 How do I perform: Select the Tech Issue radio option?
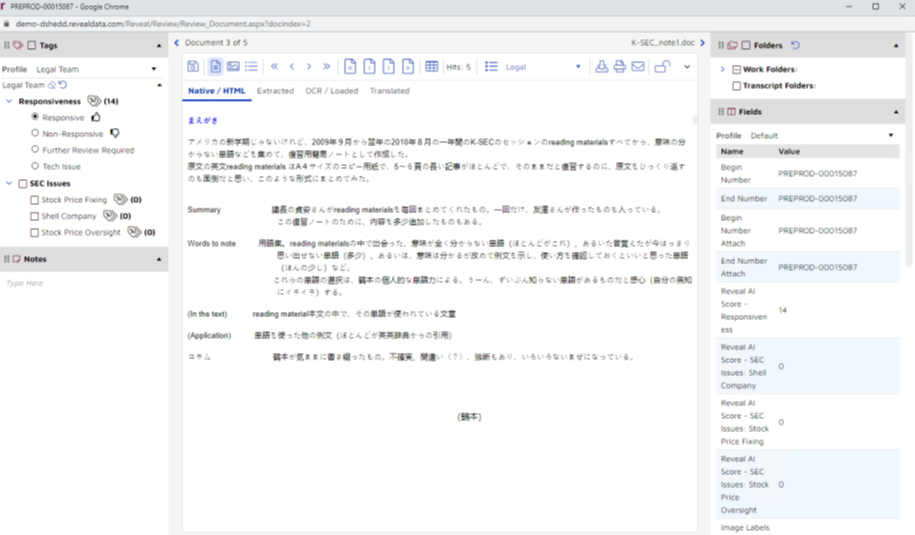click(x=36, y=166)
